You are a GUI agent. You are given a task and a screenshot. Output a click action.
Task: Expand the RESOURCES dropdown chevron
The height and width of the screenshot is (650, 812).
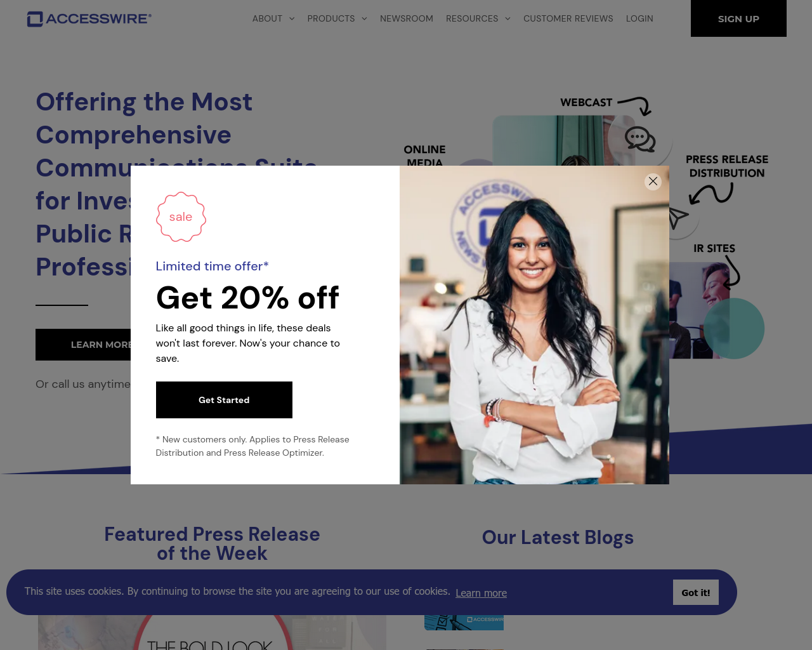point(507,18)
